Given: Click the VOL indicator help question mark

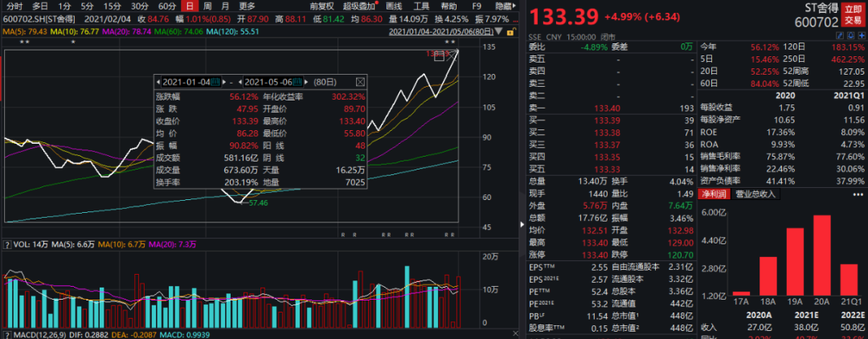Looking at the screenshot, I should (x=6, y=244).
